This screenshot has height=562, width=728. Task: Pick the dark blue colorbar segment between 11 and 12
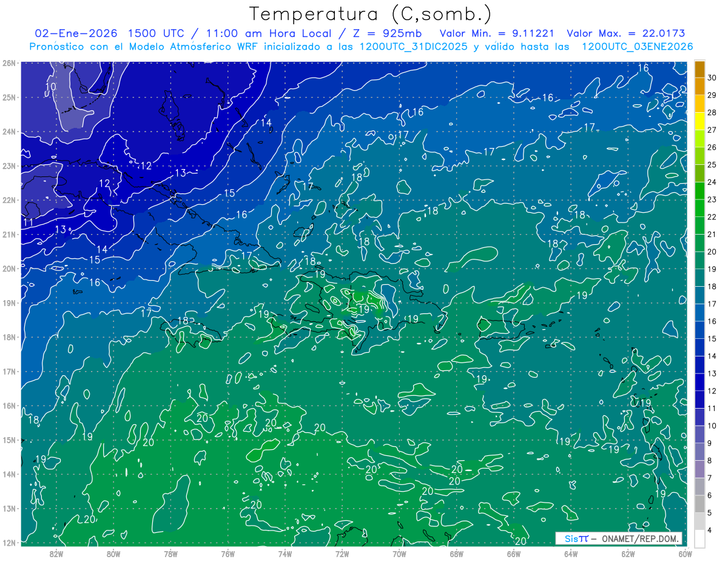click(699, 400)
